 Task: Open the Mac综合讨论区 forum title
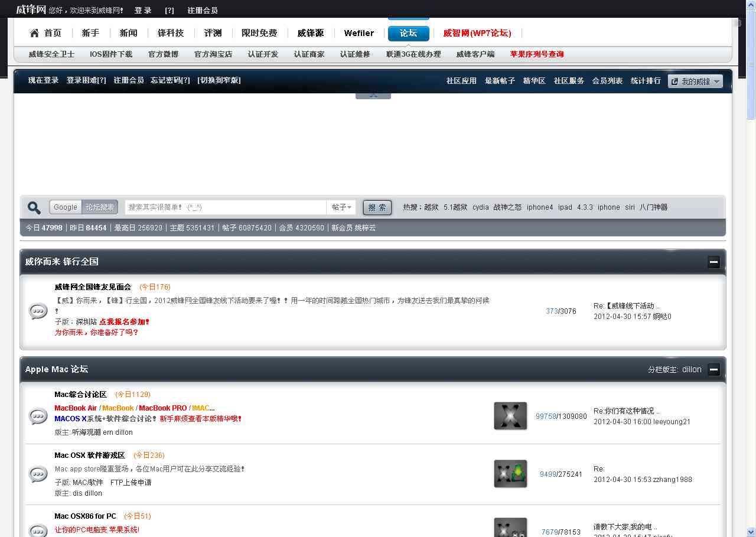[x=80, y=395]
